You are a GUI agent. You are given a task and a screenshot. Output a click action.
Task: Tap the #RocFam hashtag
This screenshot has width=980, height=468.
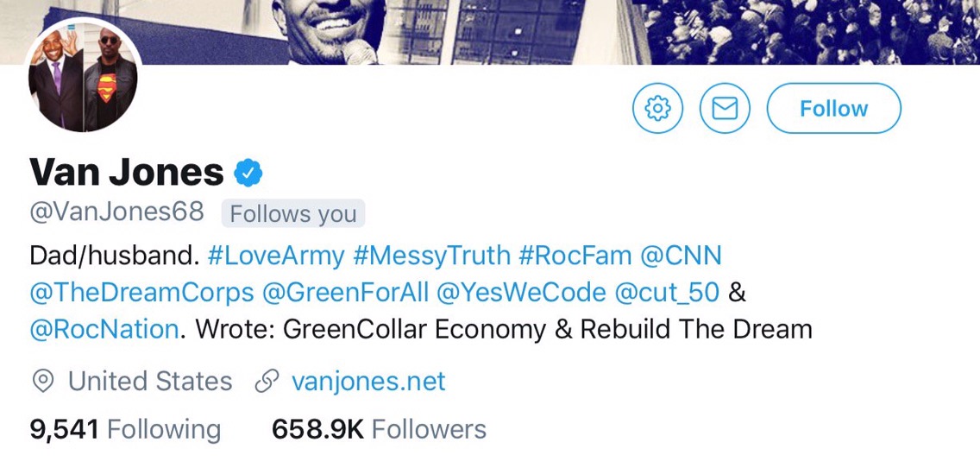(x=573, y=256)
